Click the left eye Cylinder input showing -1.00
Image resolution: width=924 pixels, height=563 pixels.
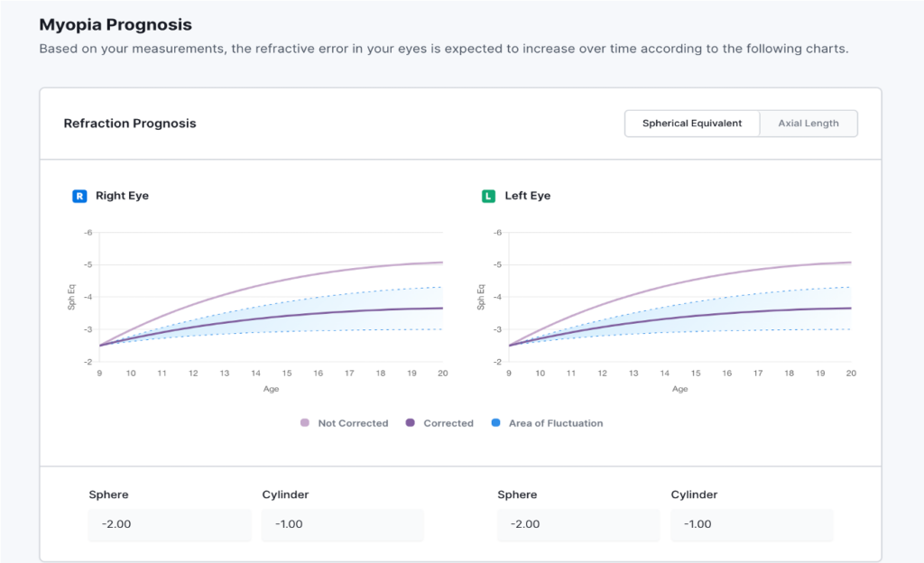pyautogui.click(x=752, y=524)
